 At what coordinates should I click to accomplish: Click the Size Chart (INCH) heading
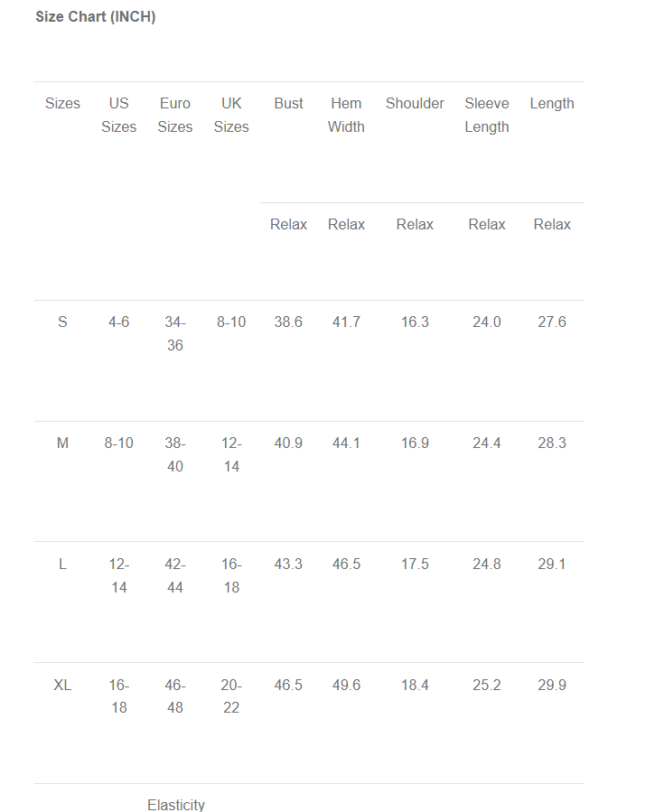coord(96,17)
